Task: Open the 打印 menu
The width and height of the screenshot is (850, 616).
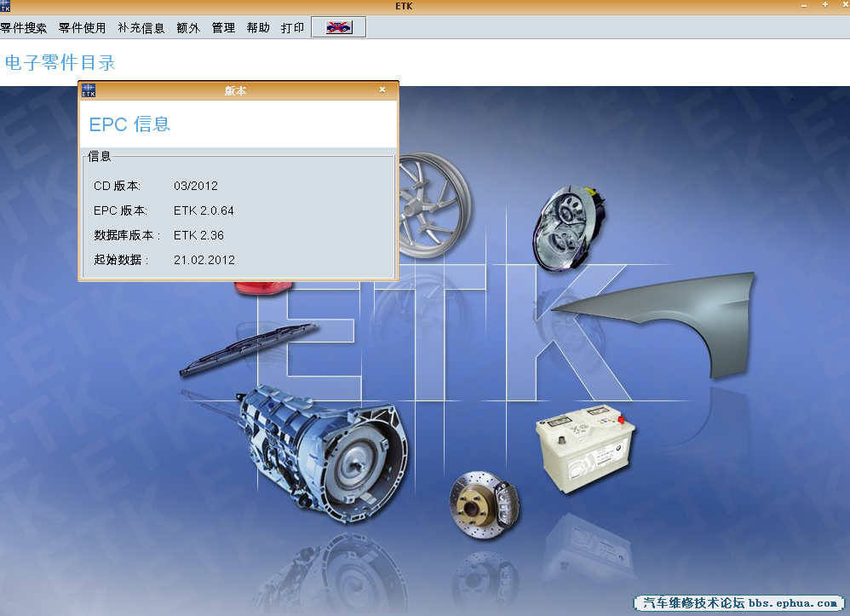Action: [x=292, y=27]
